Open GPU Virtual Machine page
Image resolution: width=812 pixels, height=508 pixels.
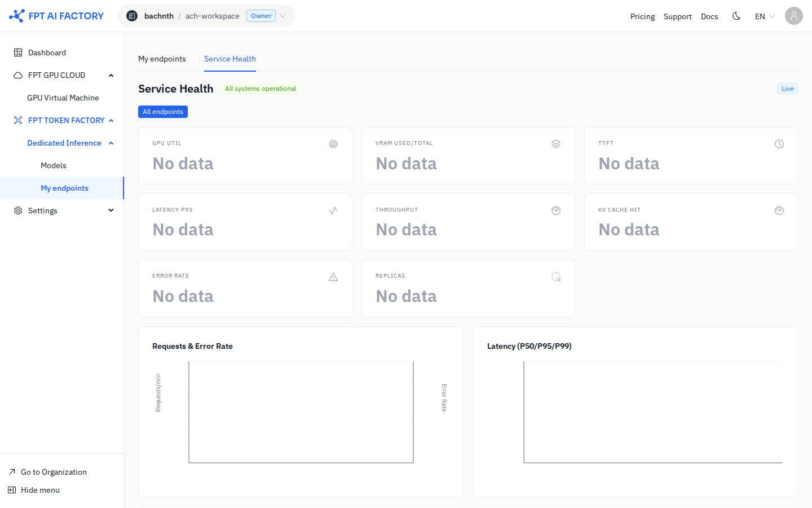click(63, 98)
